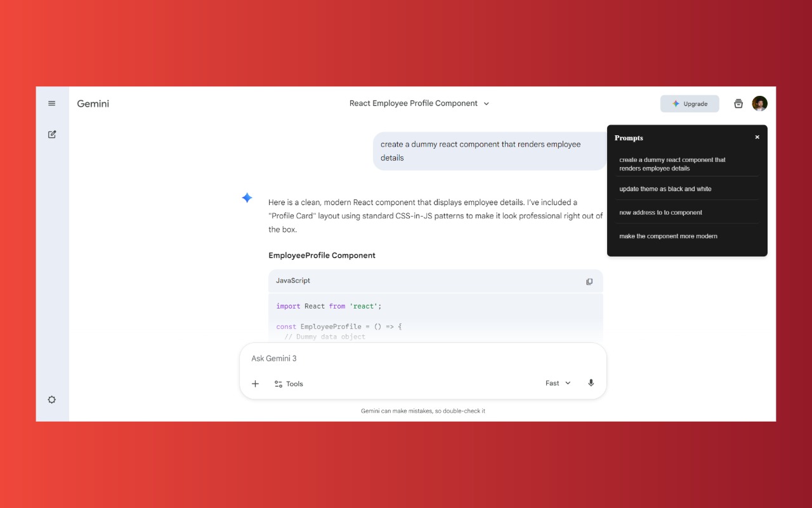The image size is (812, 508).
Task: Select prompt 'update theme as black and white'
Action: click(687, 189)
